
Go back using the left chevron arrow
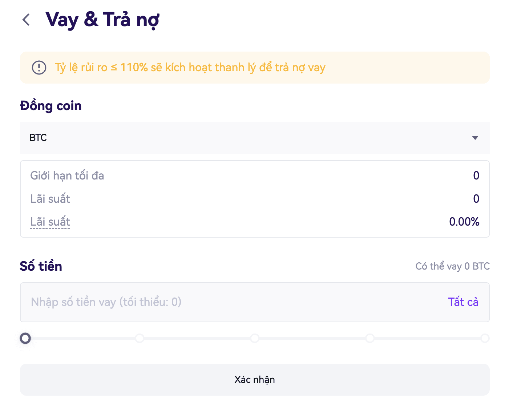pos(26,20)
